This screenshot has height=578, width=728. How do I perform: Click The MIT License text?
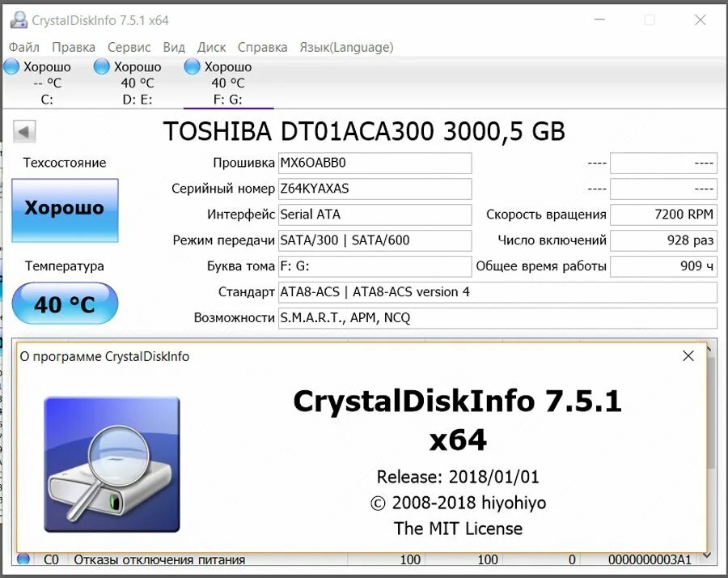[x=458, y=529]
